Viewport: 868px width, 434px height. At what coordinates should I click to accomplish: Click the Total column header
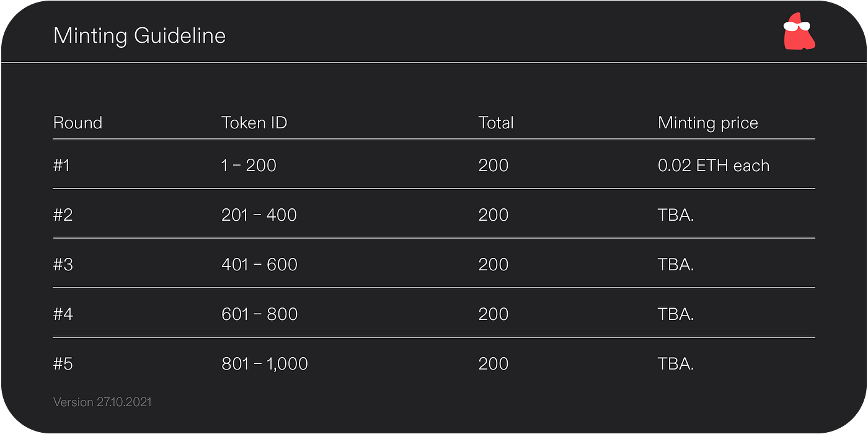(496, 123)
